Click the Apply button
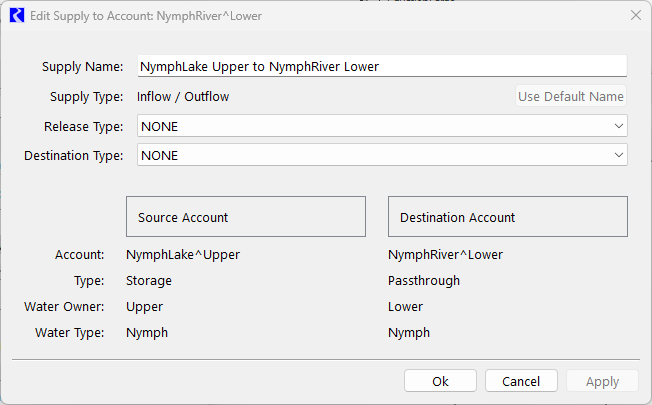The image size is (652, 405). pos(601,381)
